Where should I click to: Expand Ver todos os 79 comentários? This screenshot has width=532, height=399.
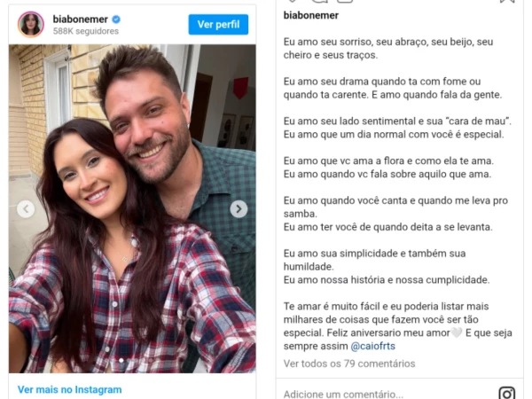(x=349, y=364)
